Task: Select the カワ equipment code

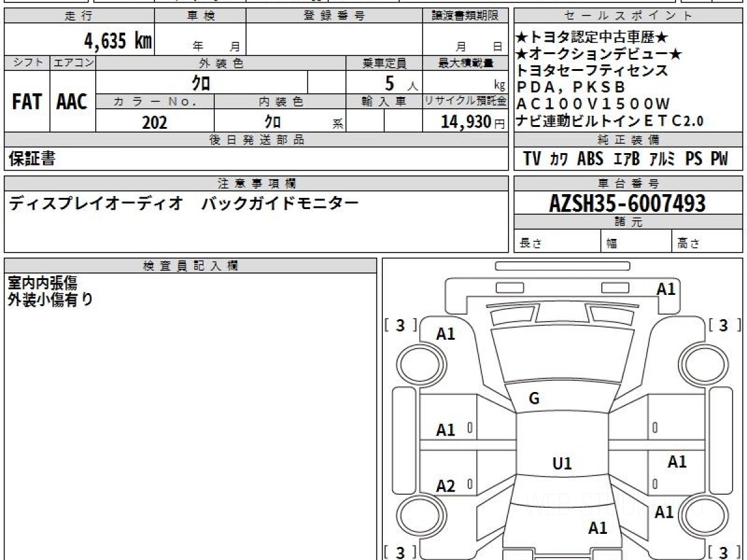Action: [x=559, y=159]
